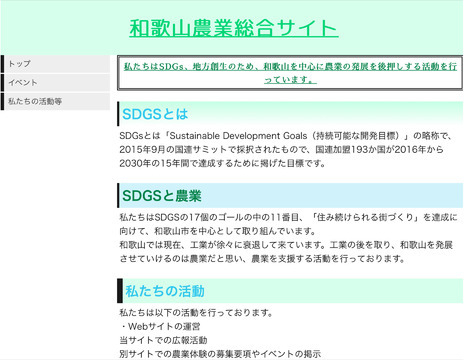Select トップ in the sidebar menu
The image size is (464, 360).
pyautogui.click(x=55, y=64)
